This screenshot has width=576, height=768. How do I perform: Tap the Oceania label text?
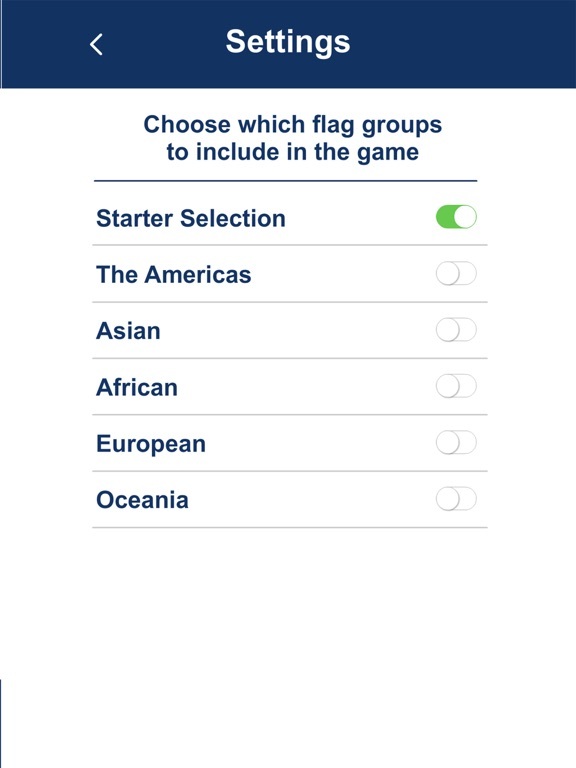(142, 500)
